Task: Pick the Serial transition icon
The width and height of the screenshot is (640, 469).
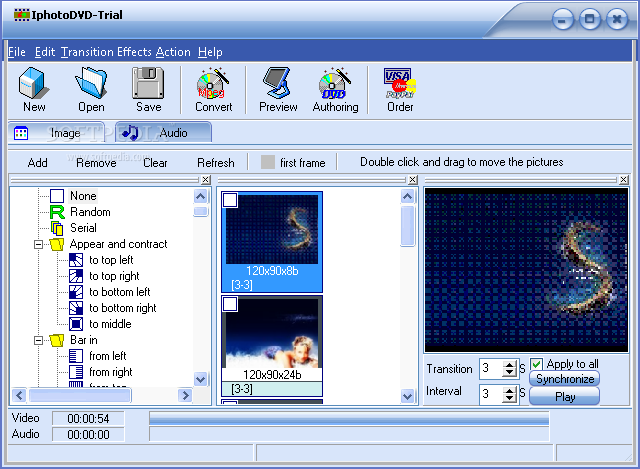Action: click(57, 228)
